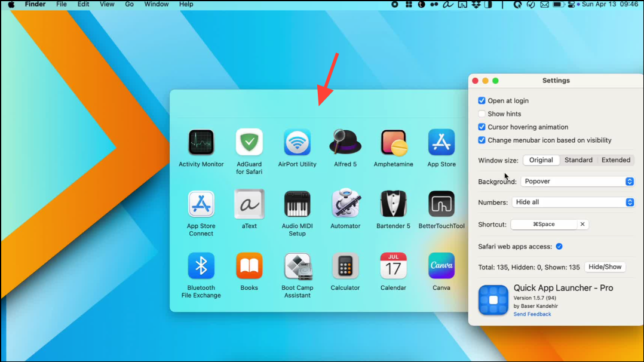
Task: Click the date and time in menu bar
Action: coord(610,5)
